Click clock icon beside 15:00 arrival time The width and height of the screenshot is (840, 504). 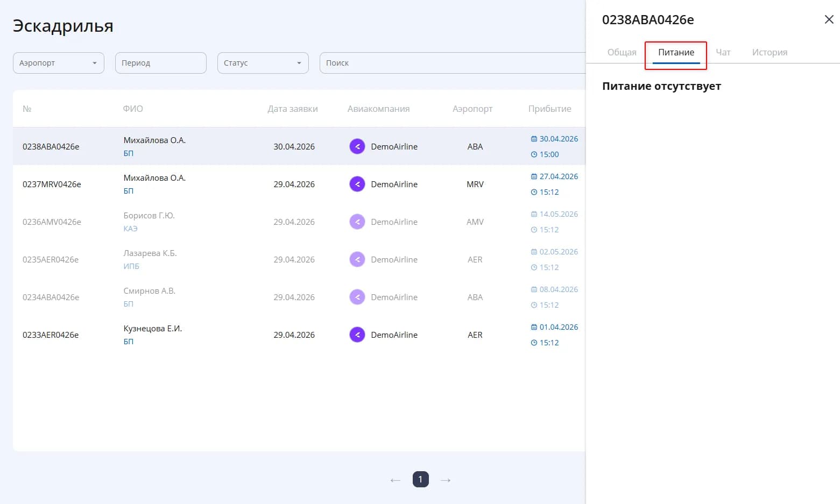[534, 154]
